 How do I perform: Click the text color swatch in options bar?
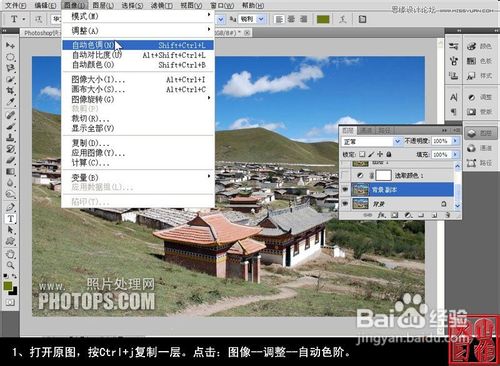(323, 19)
